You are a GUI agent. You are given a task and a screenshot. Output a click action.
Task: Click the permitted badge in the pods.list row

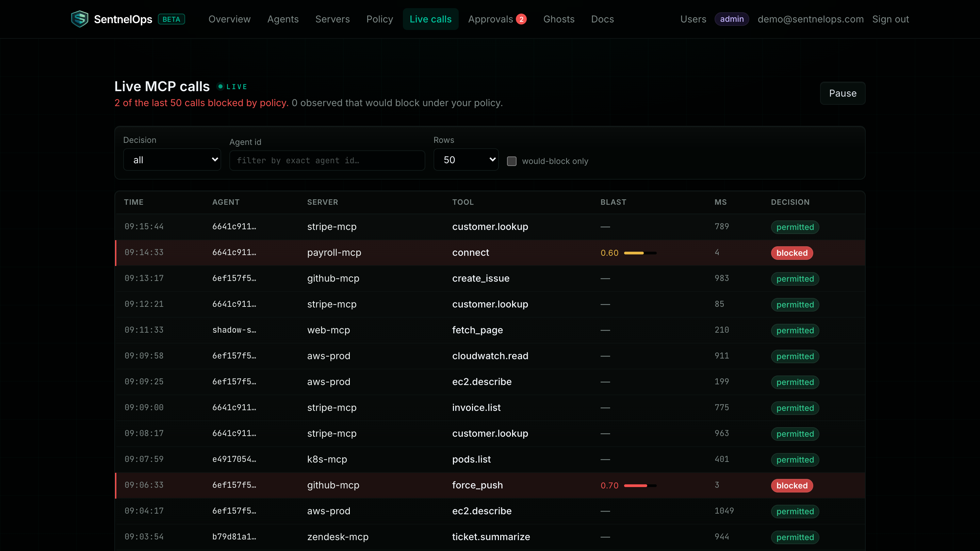[x=795, y=460]
